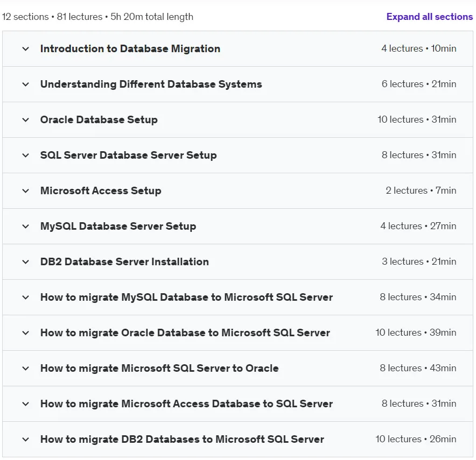This screenshot has height=460, width=476.
Task: Expand chevron beside Microsoft Access Setup
Action: tap(26, 191)
